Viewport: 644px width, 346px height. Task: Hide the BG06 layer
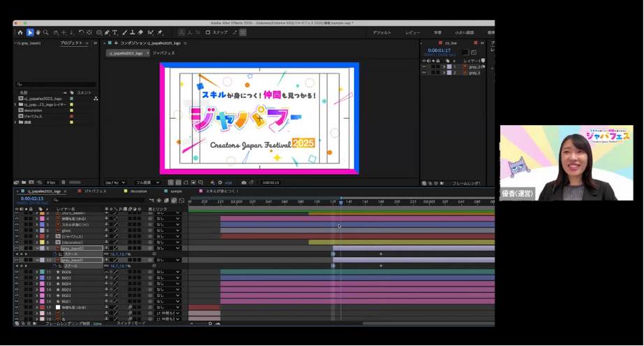tap(17, 272)
